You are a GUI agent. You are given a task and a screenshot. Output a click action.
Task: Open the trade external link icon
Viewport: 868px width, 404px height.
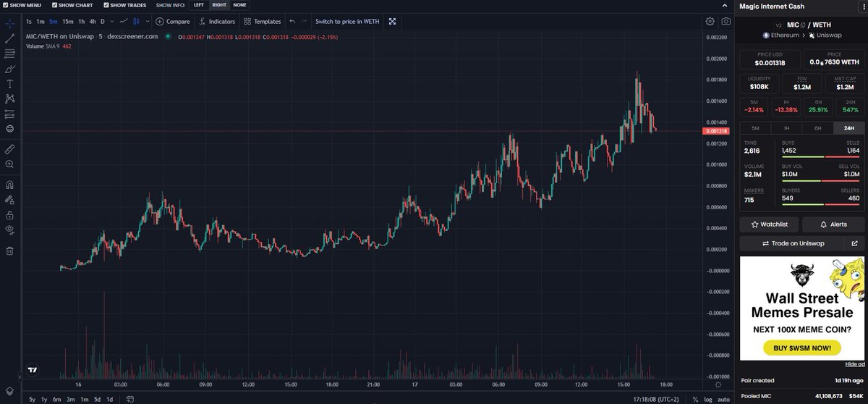(x=854, y=243)
